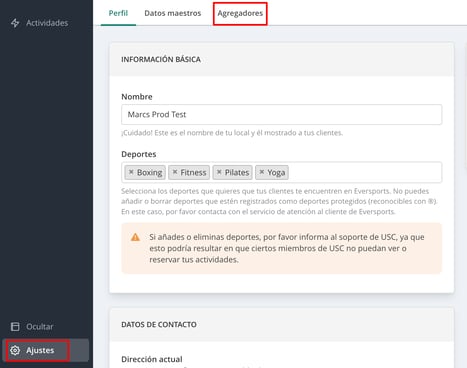This screenshot has width=467, height=368.
Task: Go to Actividades in the sidebar
Action: click(x=46, y=23)
